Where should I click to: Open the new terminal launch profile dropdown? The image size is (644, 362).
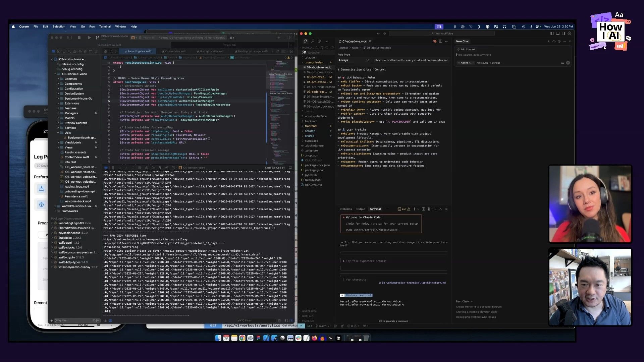point(418,209)
